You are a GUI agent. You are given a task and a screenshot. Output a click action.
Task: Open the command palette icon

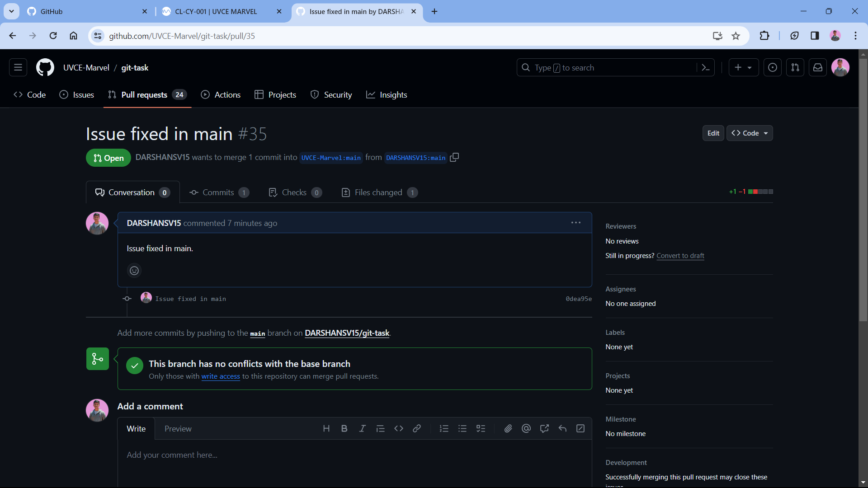pyautogui.click(x=705, y=68)
